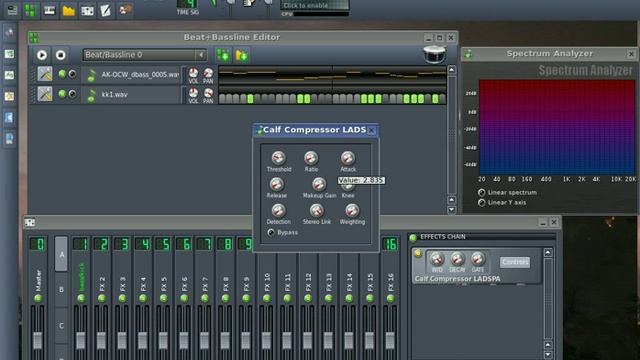Viewport: 640px width, 360px height.
Task: Toggle first step of kk1.wav pattern
Action: (x=222, y=98)
